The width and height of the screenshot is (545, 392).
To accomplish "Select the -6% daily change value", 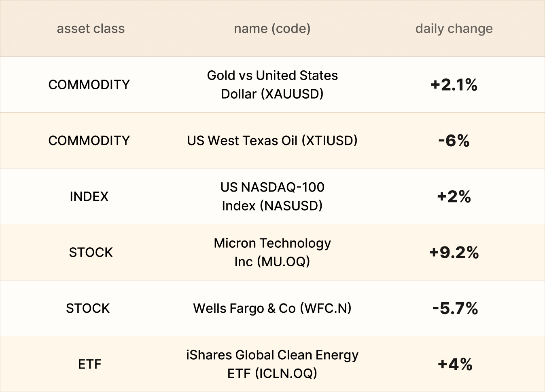I will (x=454, y=141).
